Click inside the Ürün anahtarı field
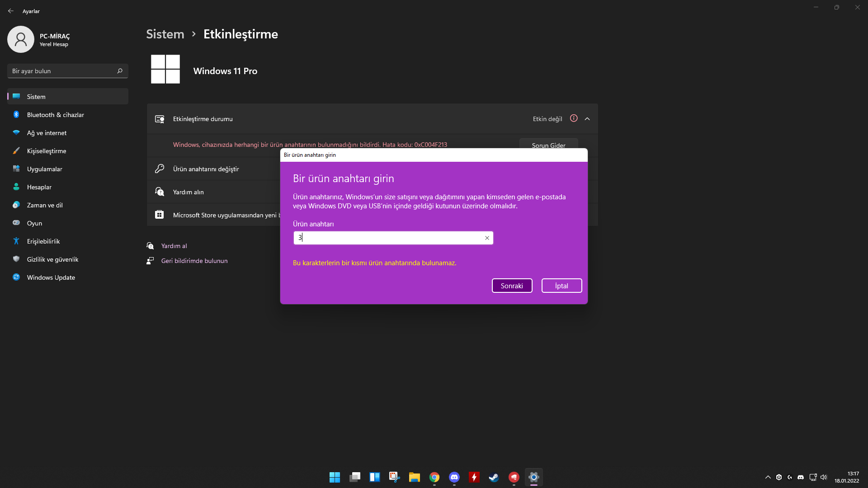Screen dimensions: 868x488 [389, 238]
